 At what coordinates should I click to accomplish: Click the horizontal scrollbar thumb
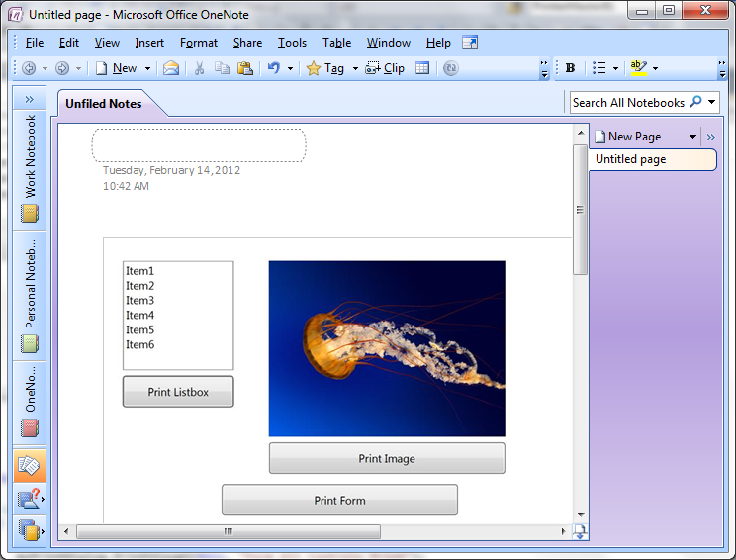(229, 532)
